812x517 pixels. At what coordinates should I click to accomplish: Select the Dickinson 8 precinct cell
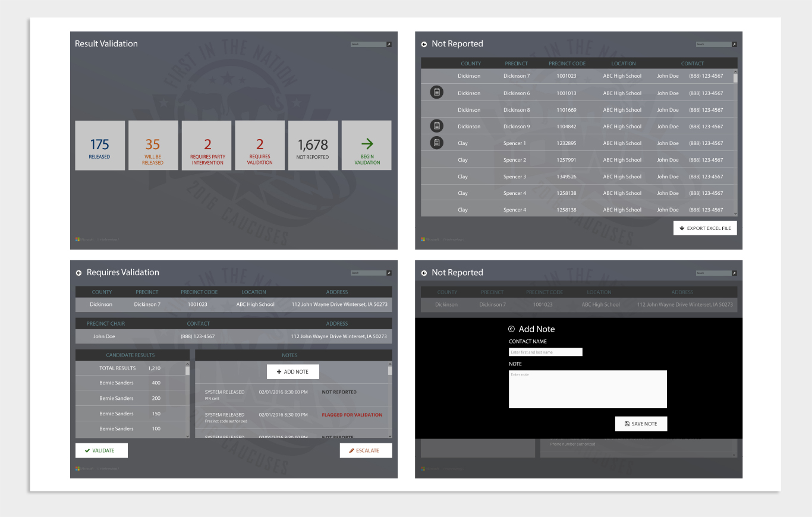pos(517,110)
